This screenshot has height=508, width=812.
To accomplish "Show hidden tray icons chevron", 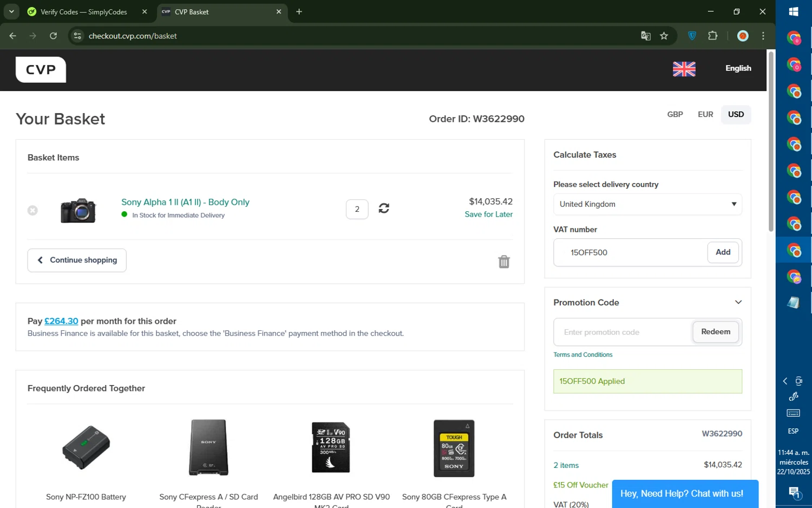I will point(785,381).
